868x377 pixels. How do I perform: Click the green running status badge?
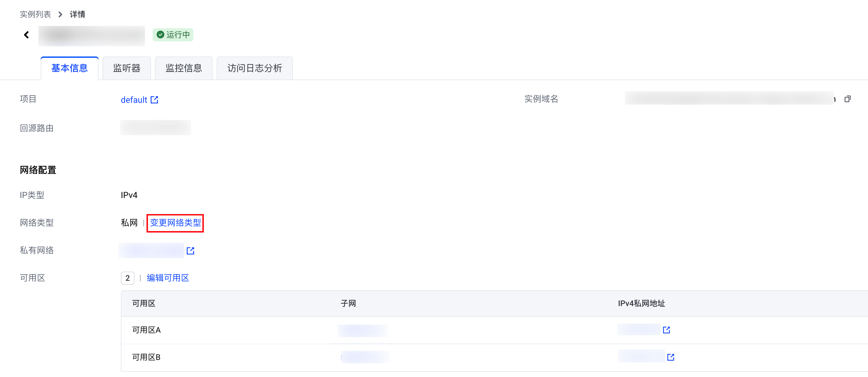173,35
